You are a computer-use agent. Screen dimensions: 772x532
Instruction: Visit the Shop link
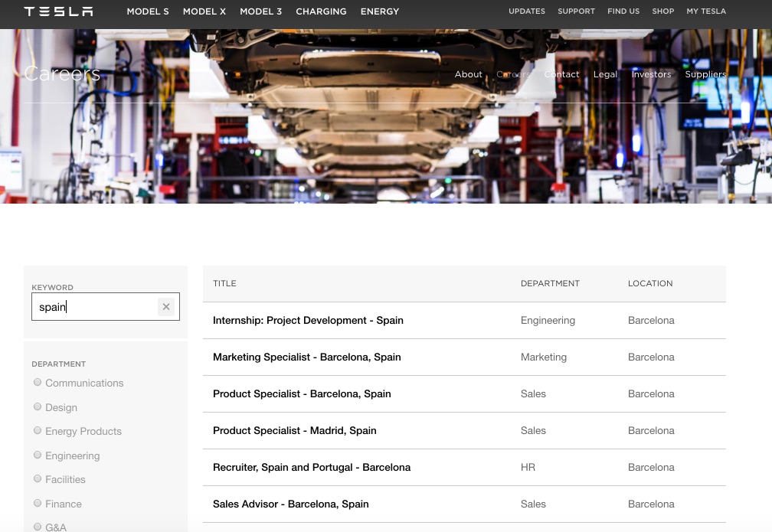[663, 11]
